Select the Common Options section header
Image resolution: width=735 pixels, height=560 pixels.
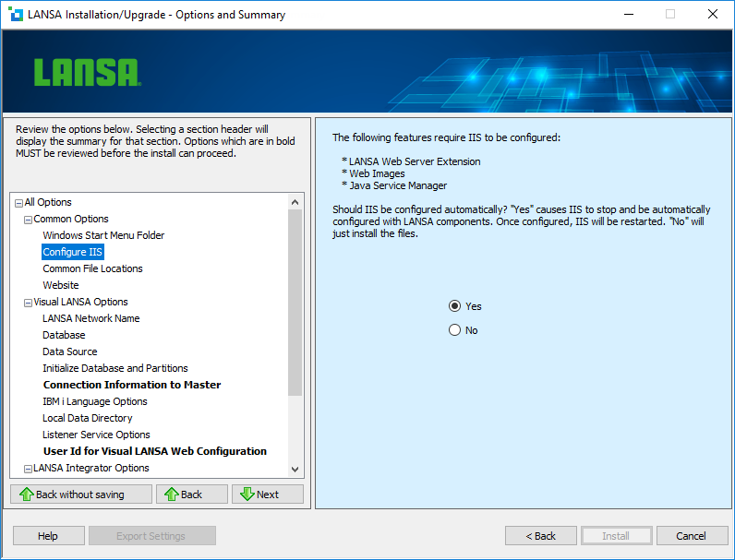pos(71,219)
